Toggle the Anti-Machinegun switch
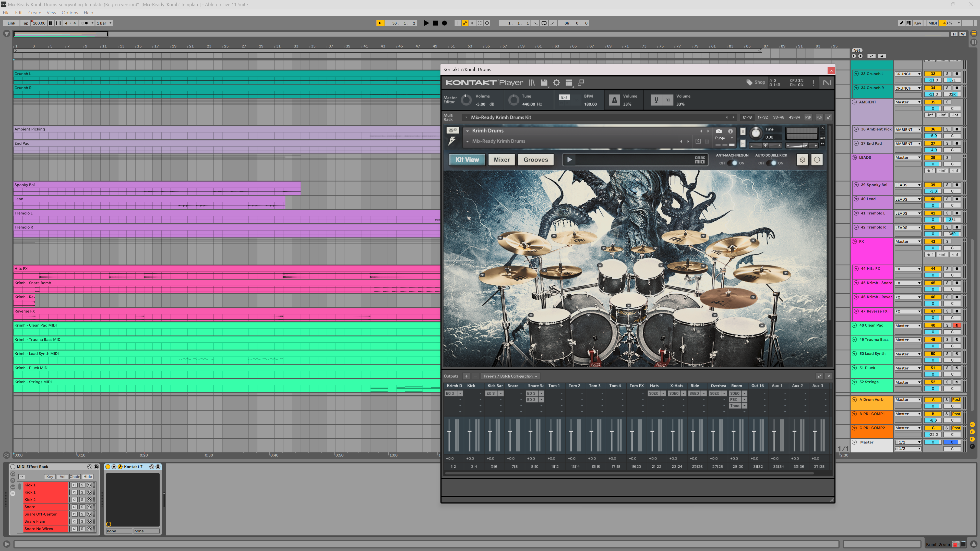Viewport: 980px width, 551px height. pyautogui.click(x=732, y=163)
